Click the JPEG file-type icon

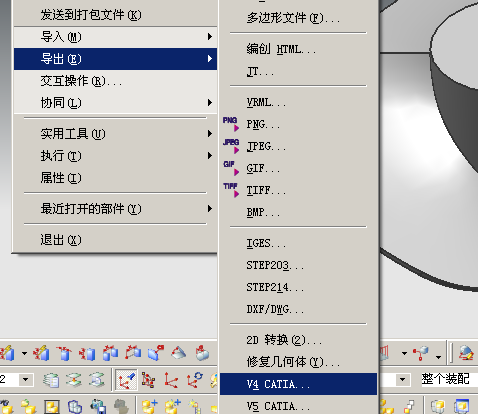click(231, 146)
